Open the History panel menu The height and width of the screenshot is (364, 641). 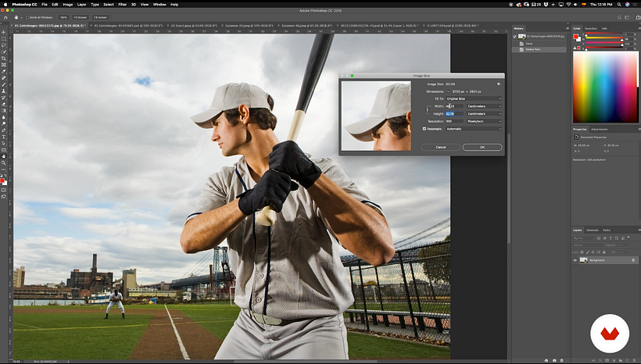[568, 29]
